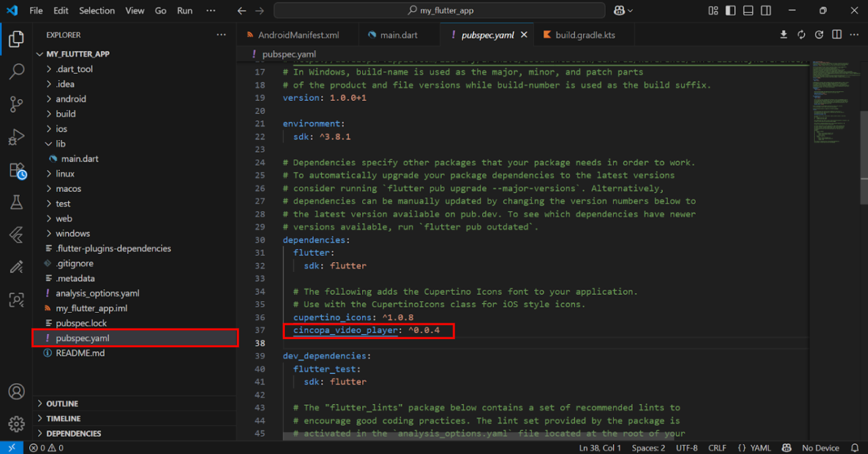The width and height of the screenshot is (868, 454).
Task: Open the Go menu
Action: pyautogui.click(x=160, y=11)
